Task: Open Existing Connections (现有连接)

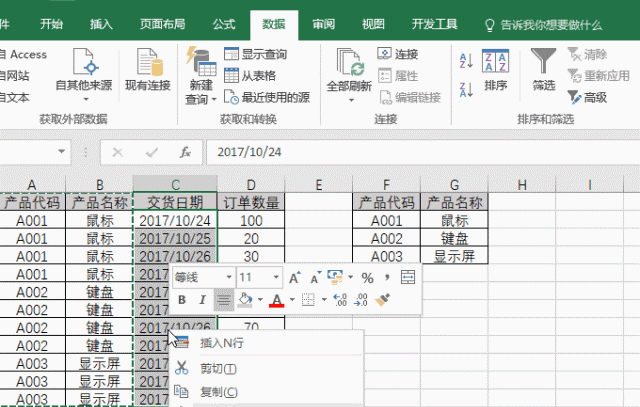Action: pyautogui.click(x=148, y=72)
